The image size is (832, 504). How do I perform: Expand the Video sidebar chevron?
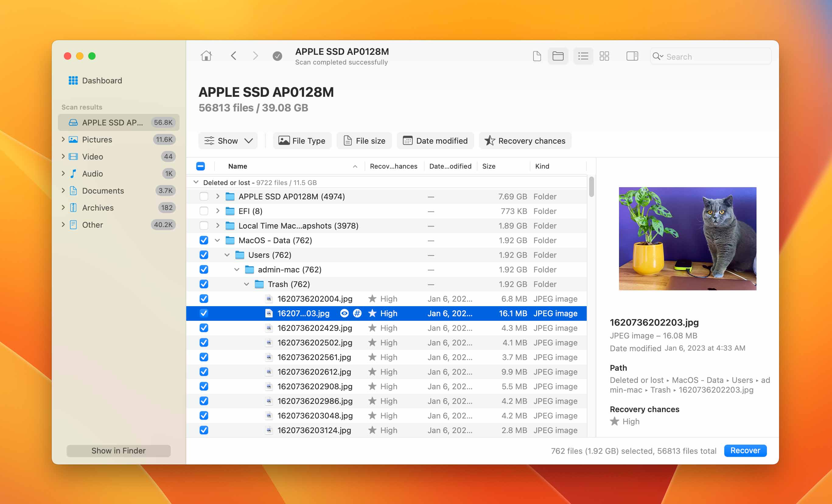click(63, 157)
